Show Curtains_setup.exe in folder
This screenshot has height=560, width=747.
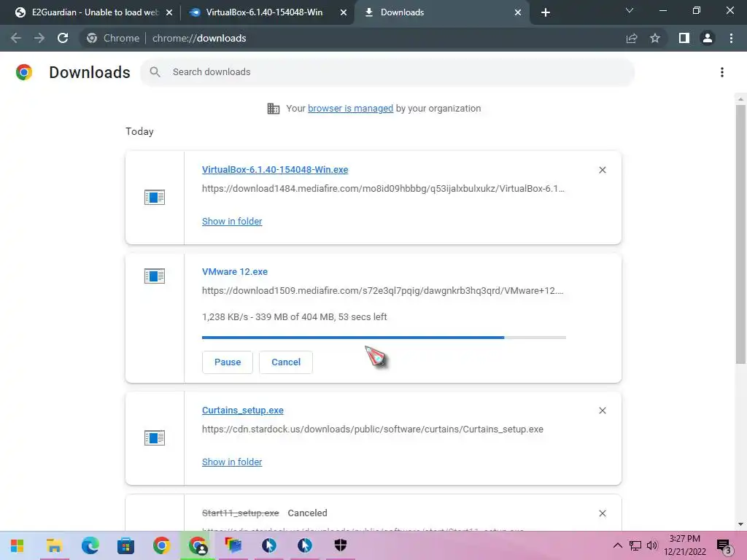coord(232,462)
